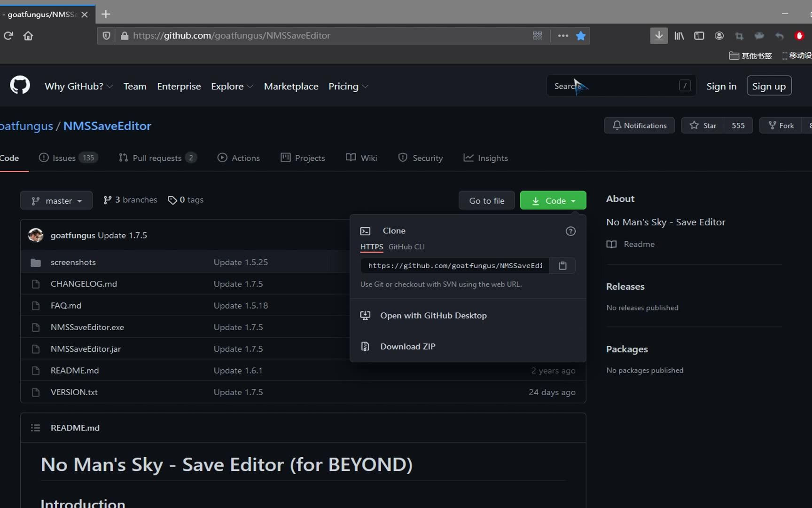Open the clone help question mark
The width and height of the screenshot is (812, 508).
[570, 231]
